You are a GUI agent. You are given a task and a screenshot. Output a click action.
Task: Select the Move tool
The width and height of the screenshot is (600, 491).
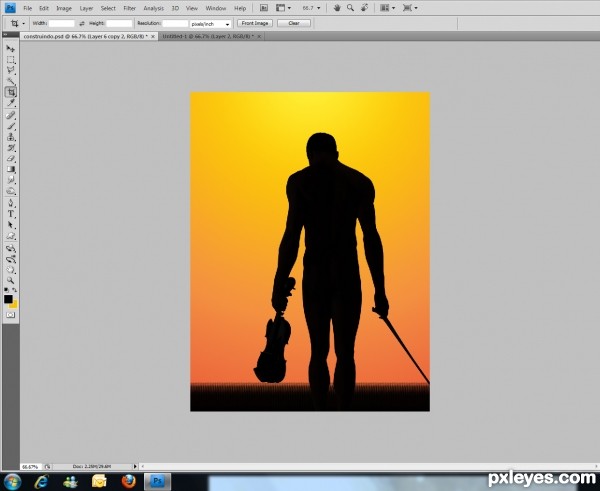point(10,49)
